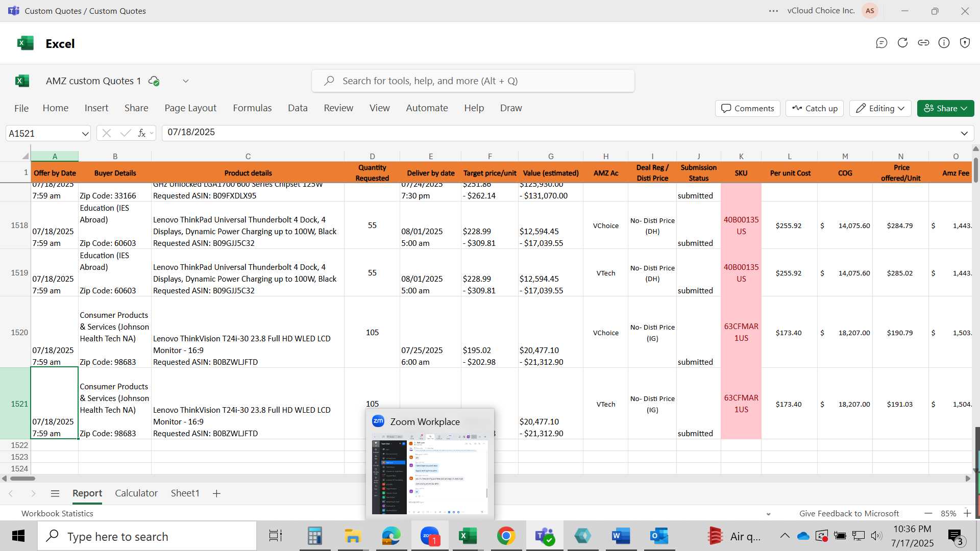Expand the workbook name dropdown chevron
Viewport: 980px width, 551px height.
(x=186, y=81)
